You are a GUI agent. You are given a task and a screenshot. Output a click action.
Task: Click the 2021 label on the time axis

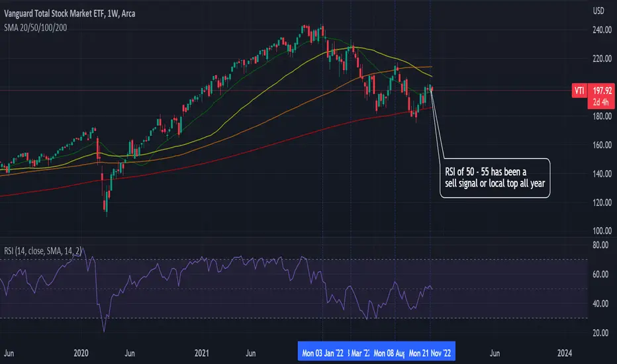[201, 353]
